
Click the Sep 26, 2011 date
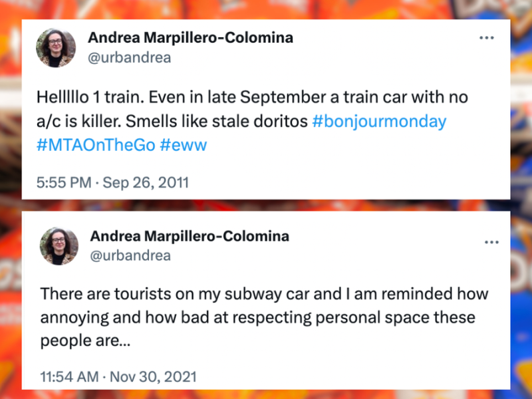(x=146, y=182)
